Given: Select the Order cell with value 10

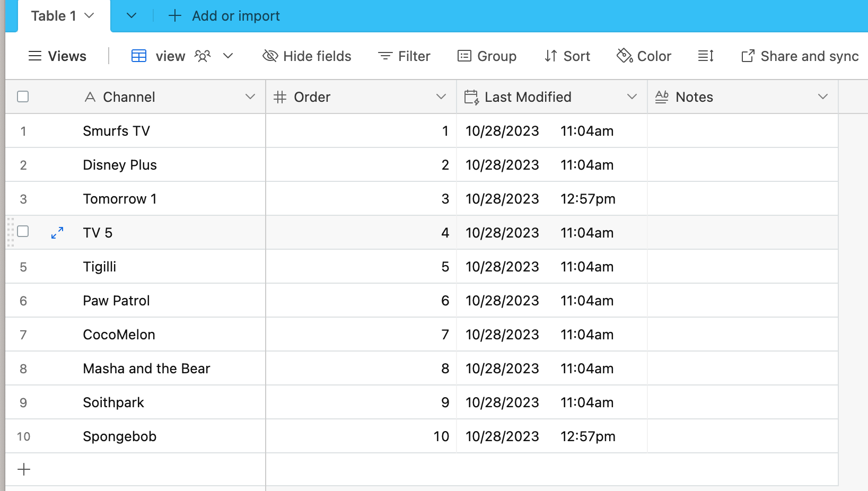Looking at the screenshot, I should (x=361, y=436).
